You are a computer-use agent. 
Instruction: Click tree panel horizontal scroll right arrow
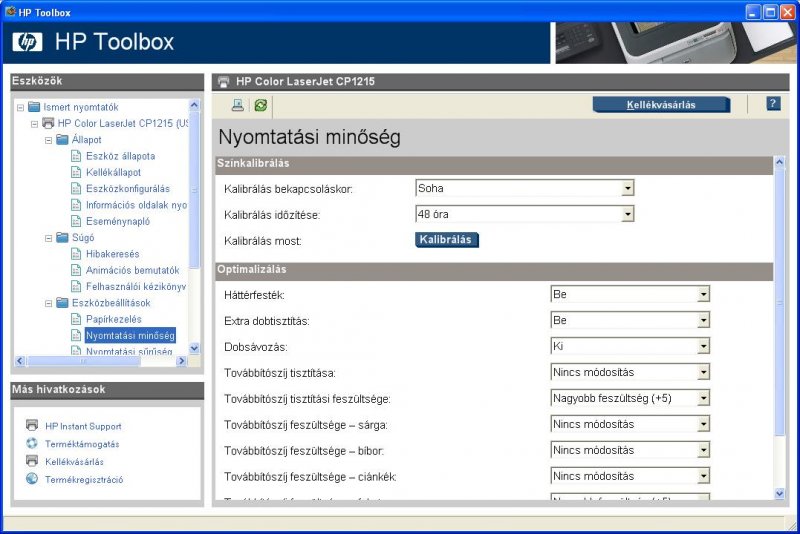[182, 361]
